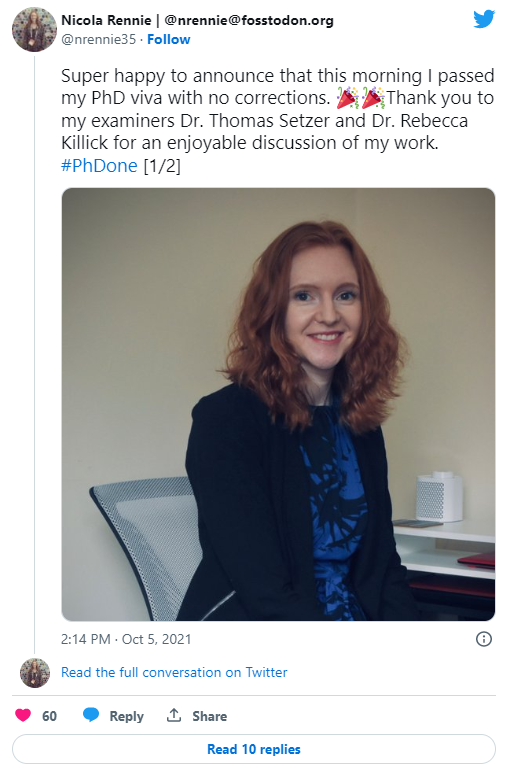Click the Twitter bird logo

[484, 19]
